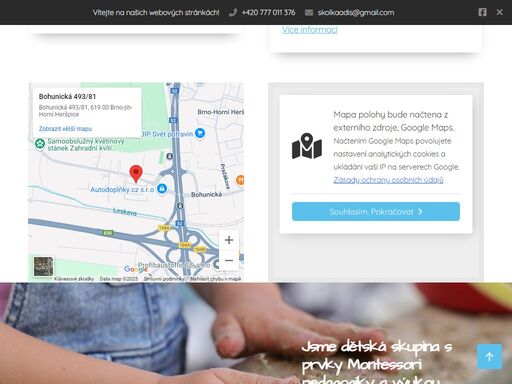The image size is (512, 384).
Task: Click Souhlasím. Pokračovat button
Action: (376, 211)
